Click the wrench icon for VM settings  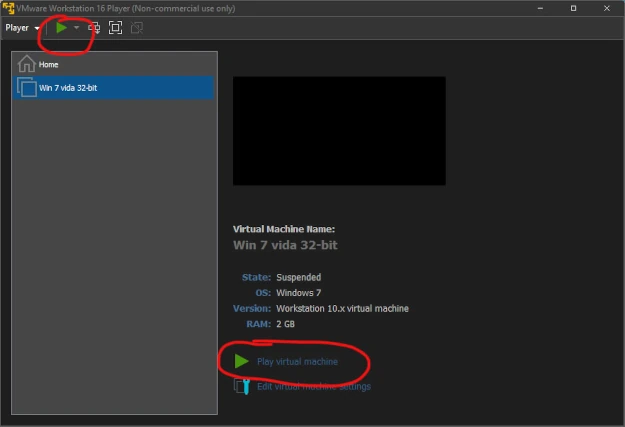coord(241,386)
